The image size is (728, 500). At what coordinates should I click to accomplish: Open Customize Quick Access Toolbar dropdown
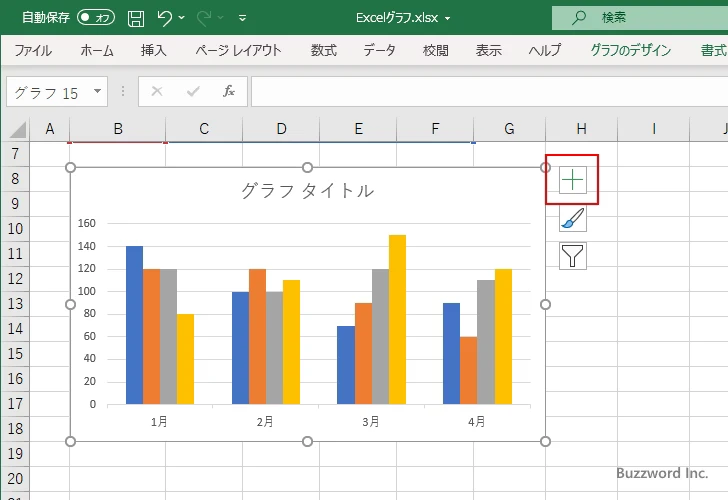242,18
